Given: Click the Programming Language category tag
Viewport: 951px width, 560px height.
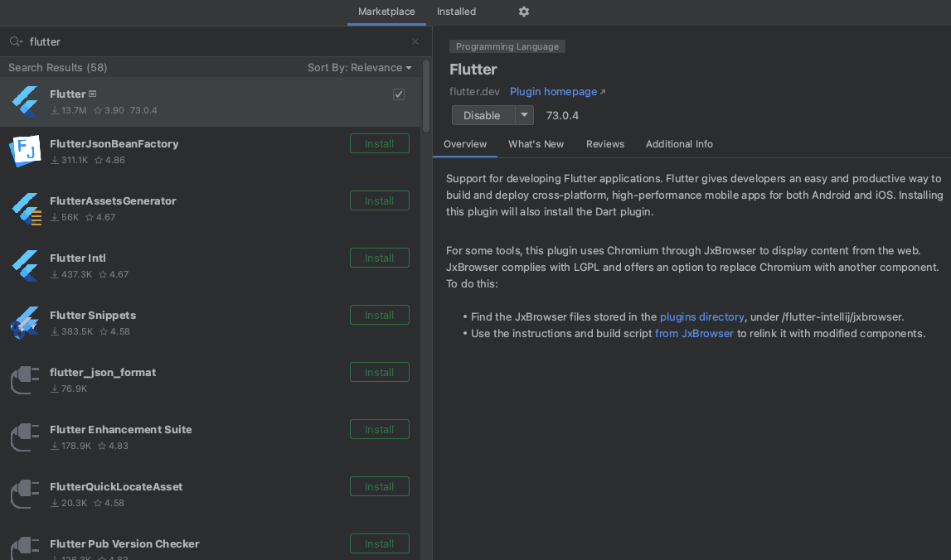Looking at the screenshot, I should click(507, 46).
